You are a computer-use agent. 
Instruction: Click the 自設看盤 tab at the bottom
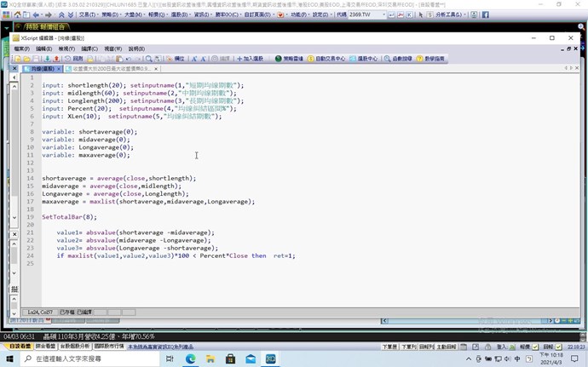coord(19,347)
